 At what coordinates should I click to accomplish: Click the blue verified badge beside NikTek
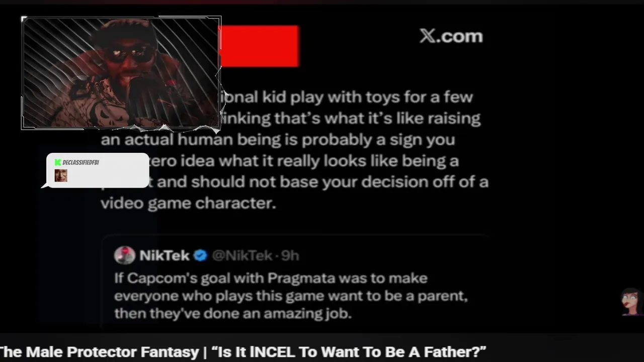[x=200, y=255]
